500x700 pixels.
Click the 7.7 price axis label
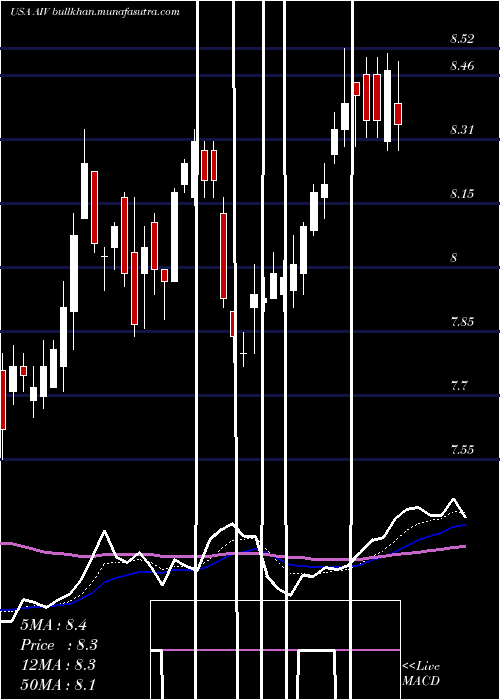[459, 385]
